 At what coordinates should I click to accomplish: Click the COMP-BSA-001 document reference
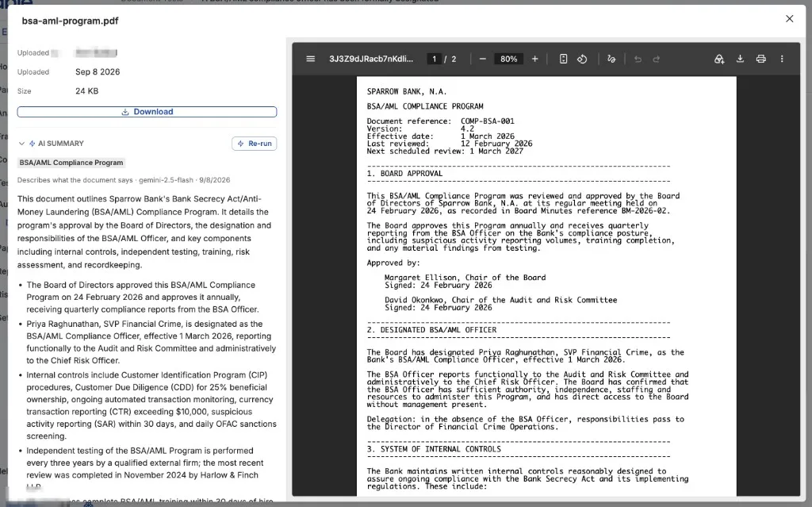coord(488,121)
